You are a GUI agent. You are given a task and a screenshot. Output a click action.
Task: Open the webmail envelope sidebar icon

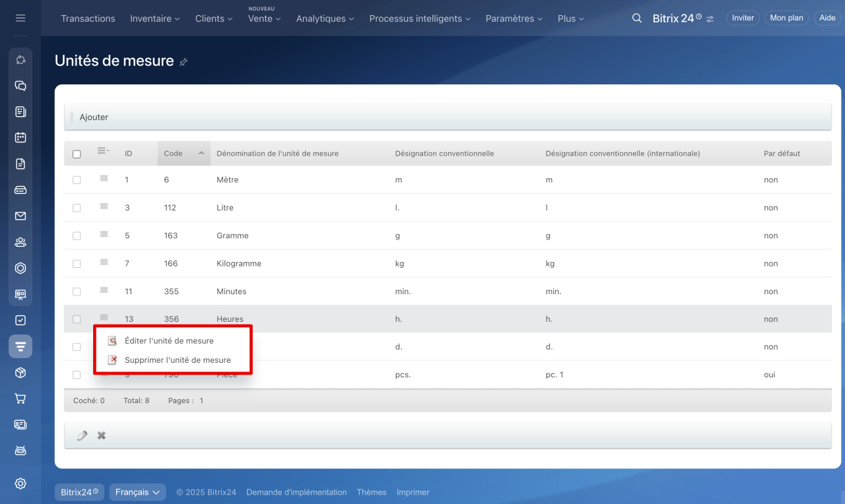coord(20,216)
